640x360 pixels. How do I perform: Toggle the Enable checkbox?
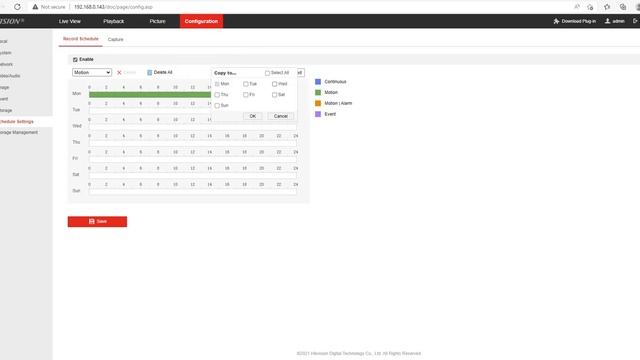click(x=75, y=60)
